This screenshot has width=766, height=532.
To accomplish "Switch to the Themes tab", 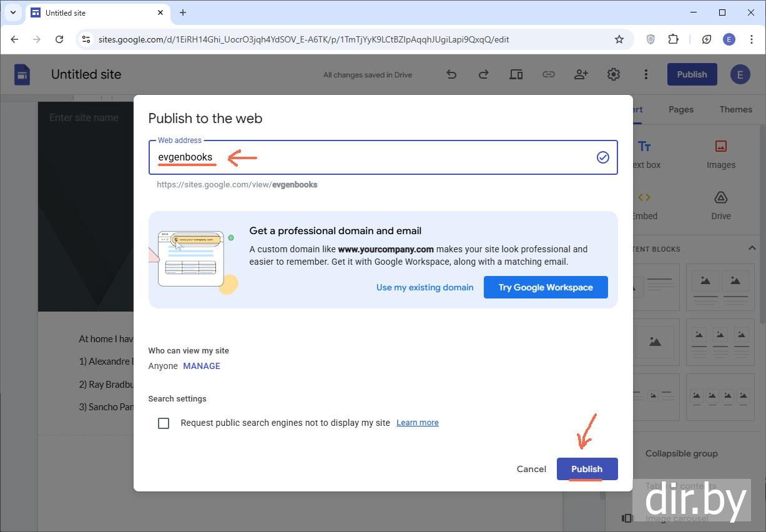I will point(735,109).
